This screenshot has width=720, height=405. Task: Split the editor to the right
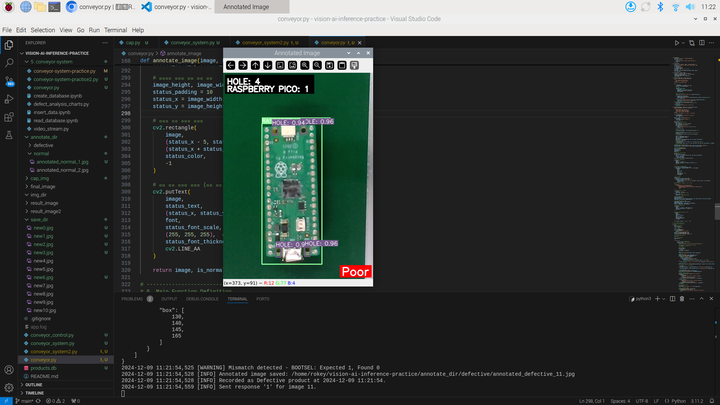point(702,43)
